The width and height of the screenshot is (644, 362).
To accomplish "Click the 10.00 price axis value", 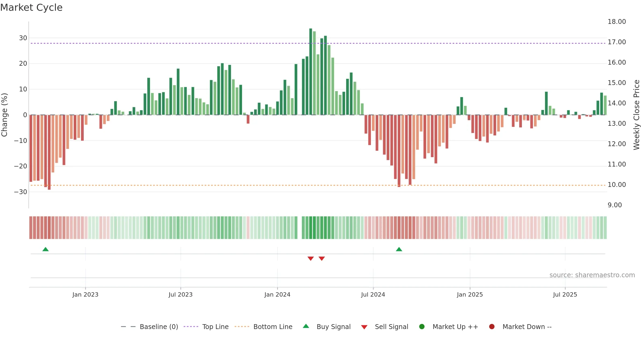I will 617,185.
